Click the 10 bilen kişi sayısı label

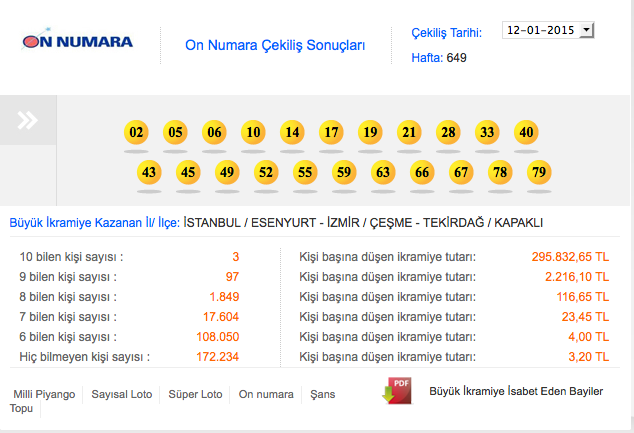pos(71,257)
